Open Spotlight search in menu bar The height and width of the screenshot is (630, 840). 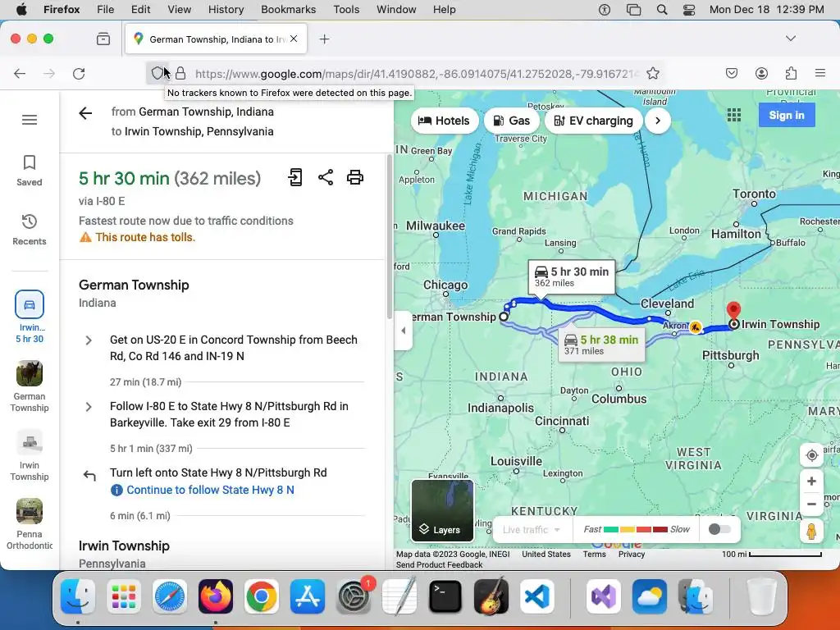[662, 10]
